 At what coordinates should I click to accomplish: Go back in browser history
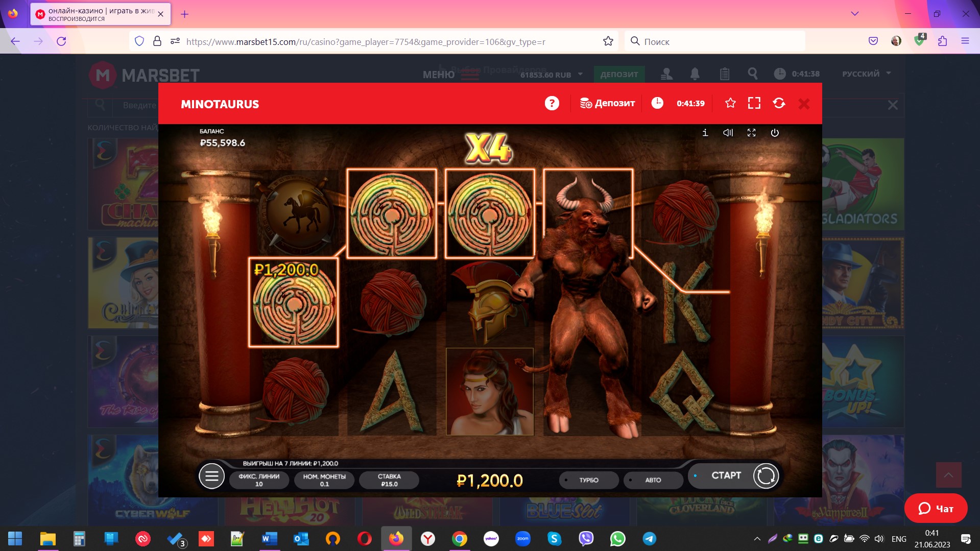tap(15, 41)
